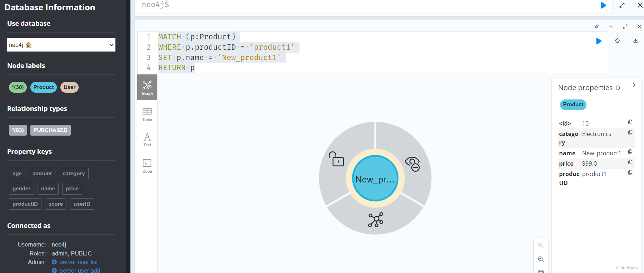Collapse the result frame with the up chevron
The width and height of the screenshot is (644, 273).
(611, 26)
